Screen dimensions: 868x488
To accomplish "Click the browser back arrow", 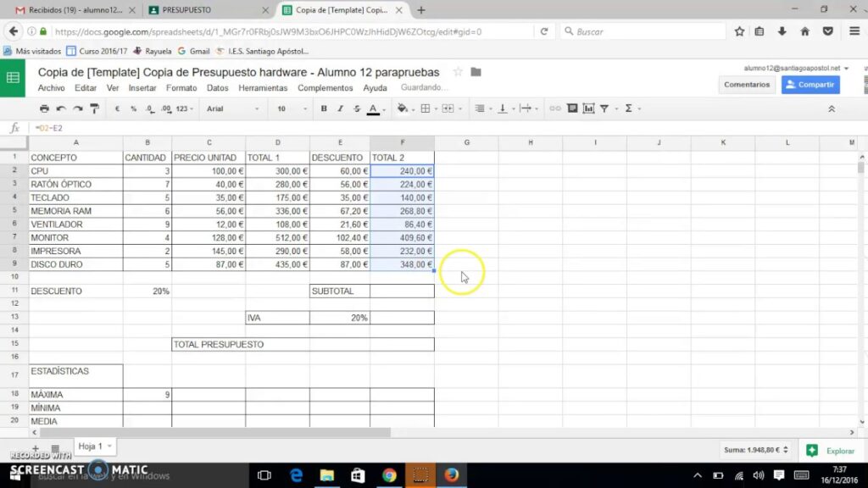I will (x=14, y=31).
